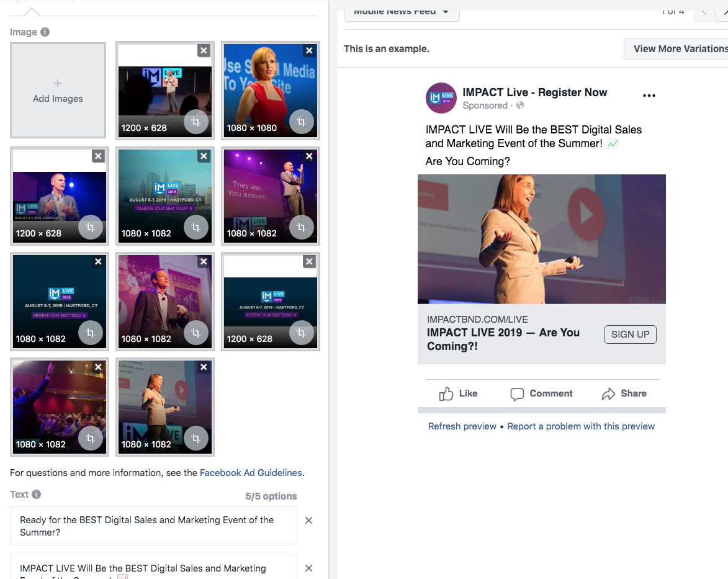
Task: Select the blue spotlight speaker thumbnail
Action: coord(60,196)
